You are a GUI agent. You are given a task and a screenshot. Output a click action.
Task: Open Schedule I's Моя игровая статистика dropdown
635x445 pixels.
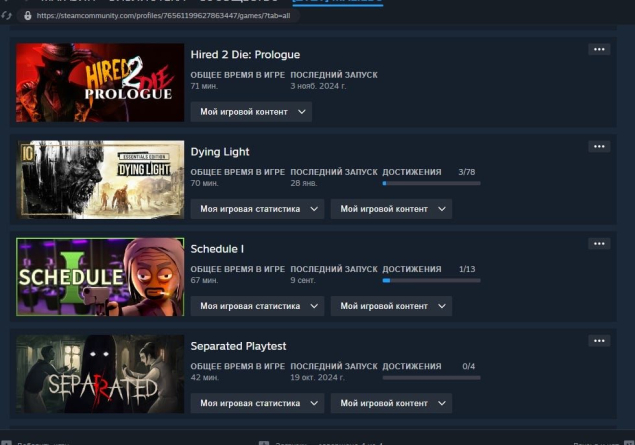[257, 306]
